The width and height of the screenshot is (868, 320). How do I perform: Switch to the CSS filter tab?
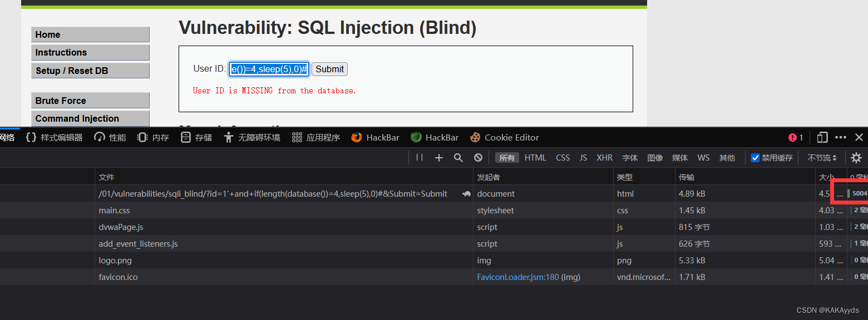pyautogui.click(x=563, y=158)
